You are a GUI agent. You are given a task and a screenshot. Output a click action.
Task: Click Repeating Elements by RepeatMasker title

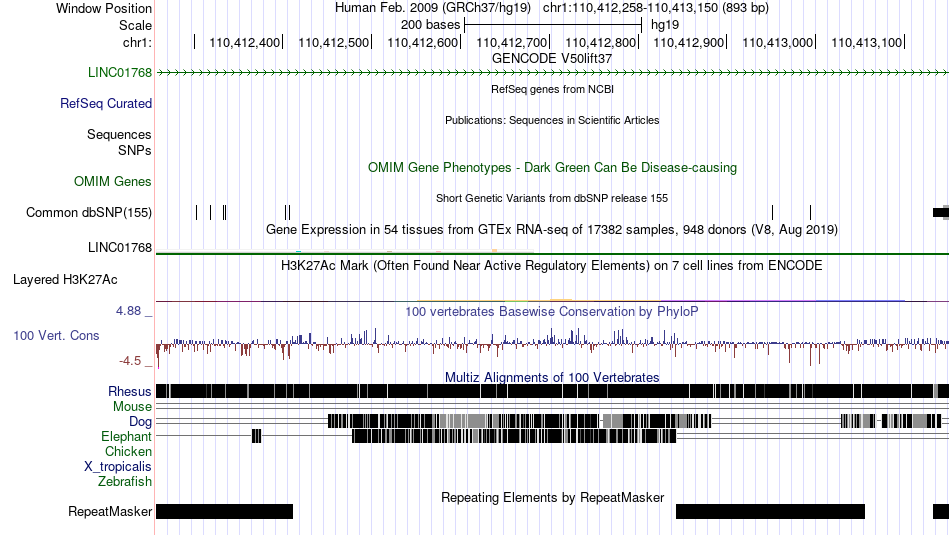tap(552, 497)
